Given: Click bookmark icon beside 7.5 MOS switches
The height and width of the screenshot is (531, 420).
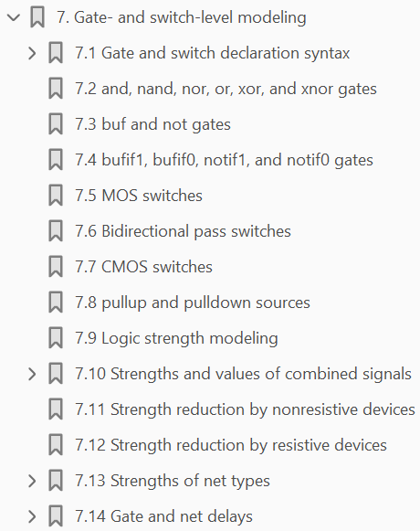Looking at the screenshot, I should point(56,196).
